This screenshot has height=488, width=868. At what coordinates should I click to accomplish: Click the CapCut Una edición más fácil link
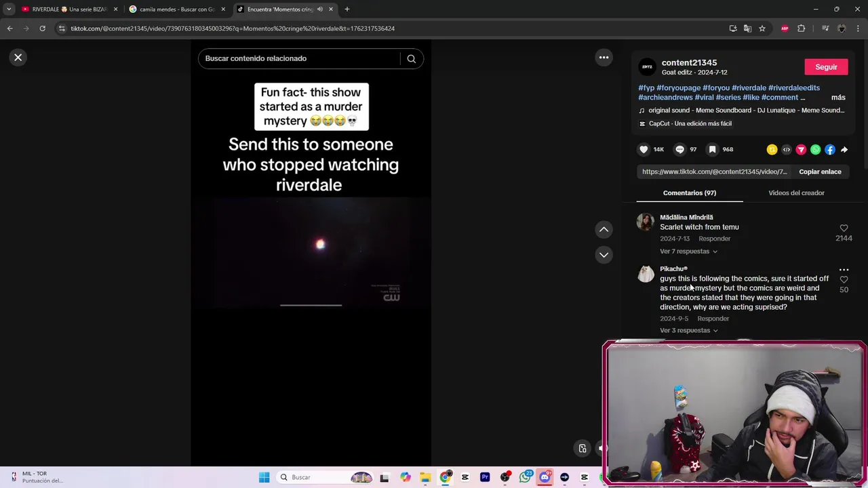point(686,123)
